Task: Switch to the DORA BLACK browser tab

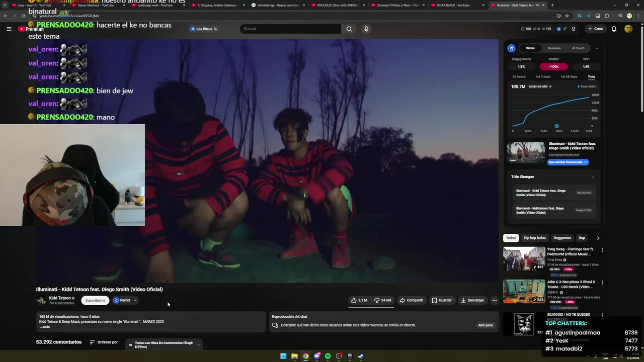Action: (x=458, y=5)
